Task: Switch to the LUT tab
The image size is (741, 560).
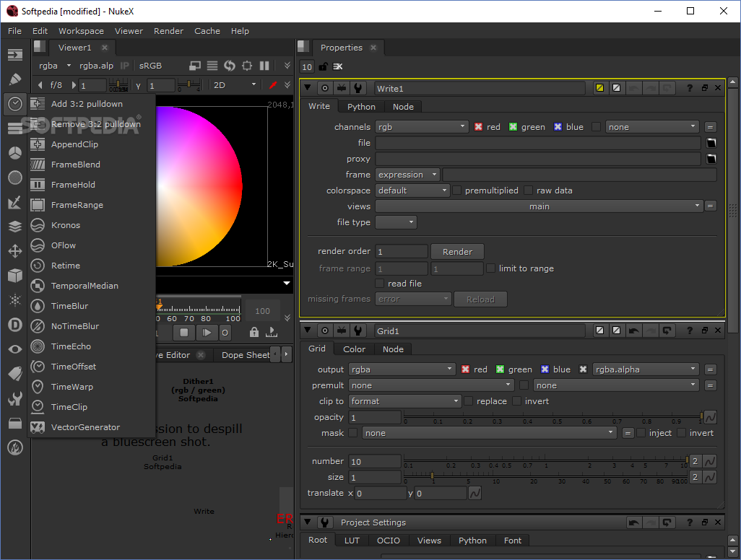Action: pyautogui.click(x=352, y=541)
